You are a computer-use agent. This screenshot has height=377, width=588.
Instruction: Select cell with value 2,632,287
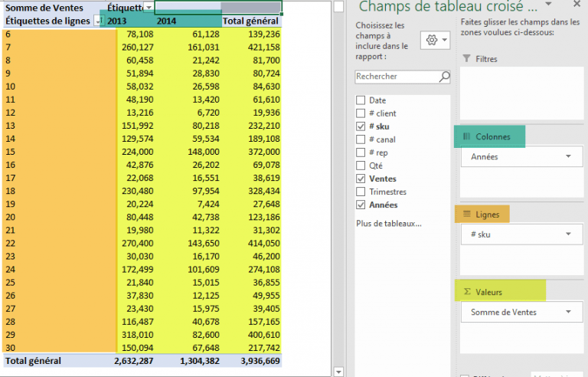pyautogui.click(x=130, y=361)
